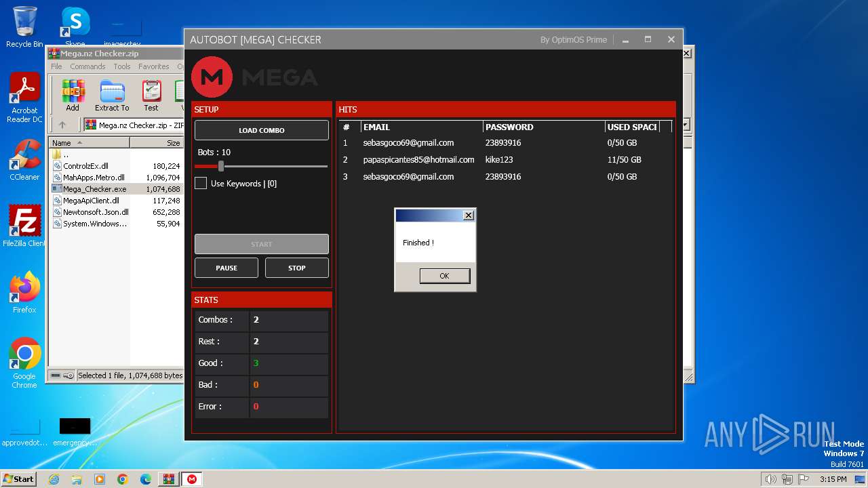868x488 pixels.
Task: Open Recycle Bin desktop icon
Action: coord(24,27)
